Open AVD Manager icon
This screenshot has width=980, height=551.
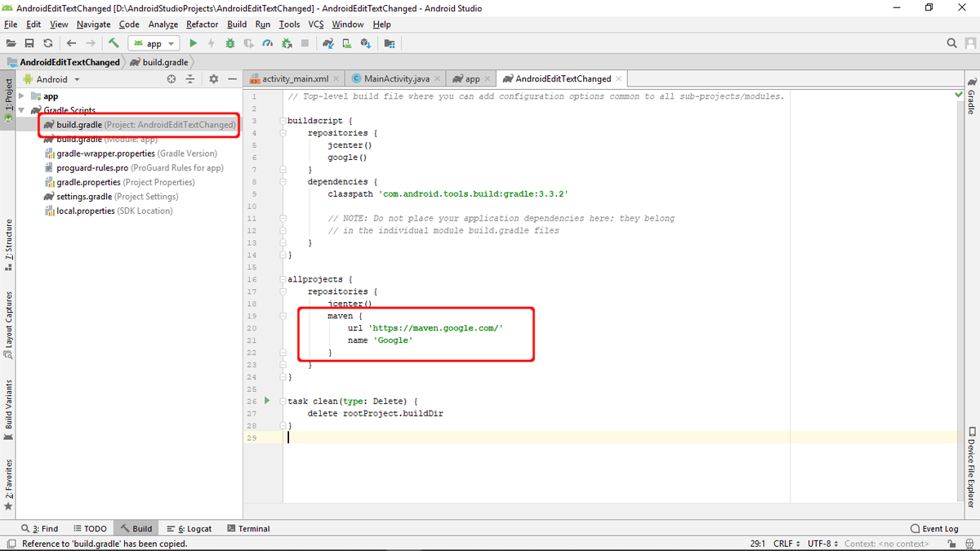[346, 43]
